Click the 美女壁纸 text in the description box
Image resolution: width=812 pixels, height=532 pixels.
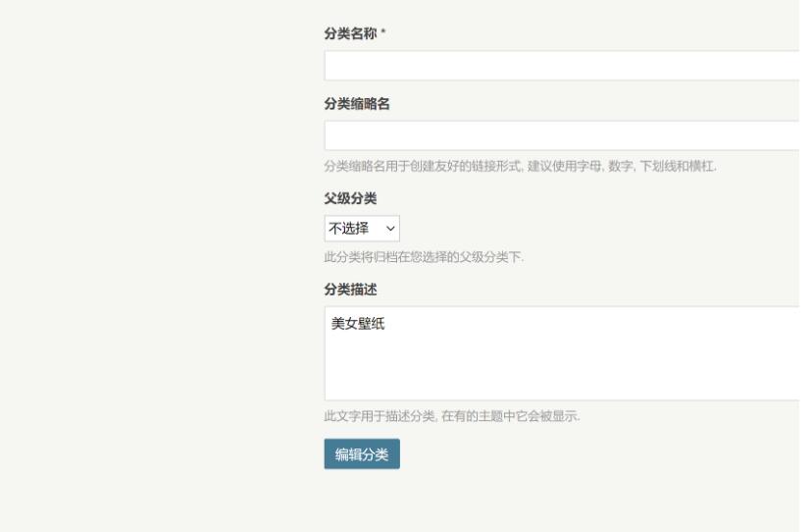tap(358, 325)
